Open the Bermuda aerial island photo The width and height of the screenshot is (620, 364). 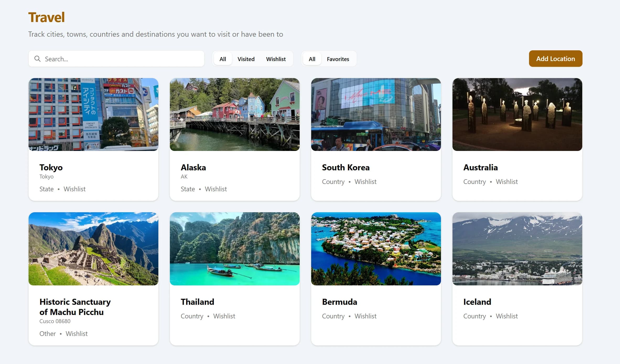[x=376, y=249]
